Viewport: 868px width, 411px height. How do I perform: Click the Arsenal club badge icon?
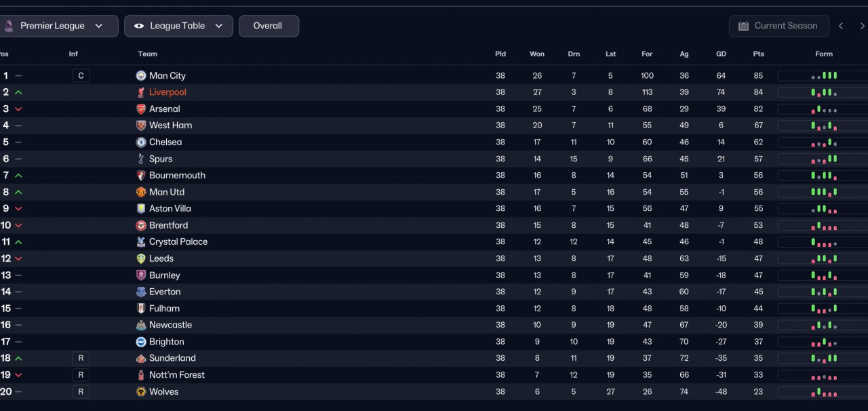point(141,109)
